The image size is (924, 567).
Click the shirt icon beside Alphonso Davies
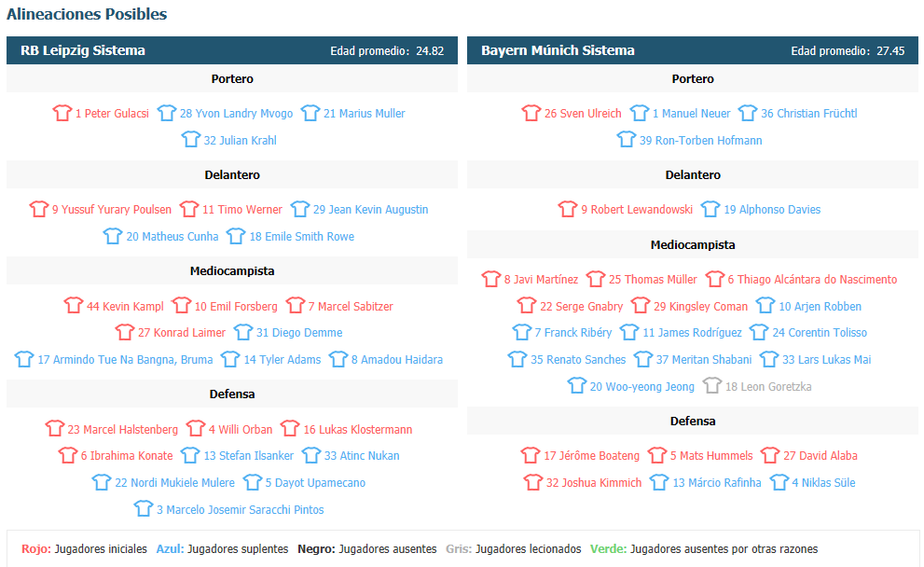(710, 209)
